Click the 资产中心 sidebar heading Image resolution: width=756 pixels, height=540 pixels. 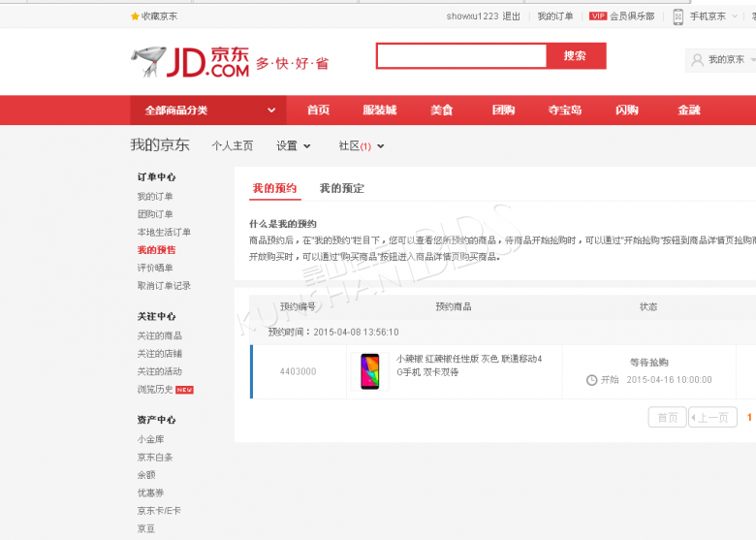coord(157,421)
